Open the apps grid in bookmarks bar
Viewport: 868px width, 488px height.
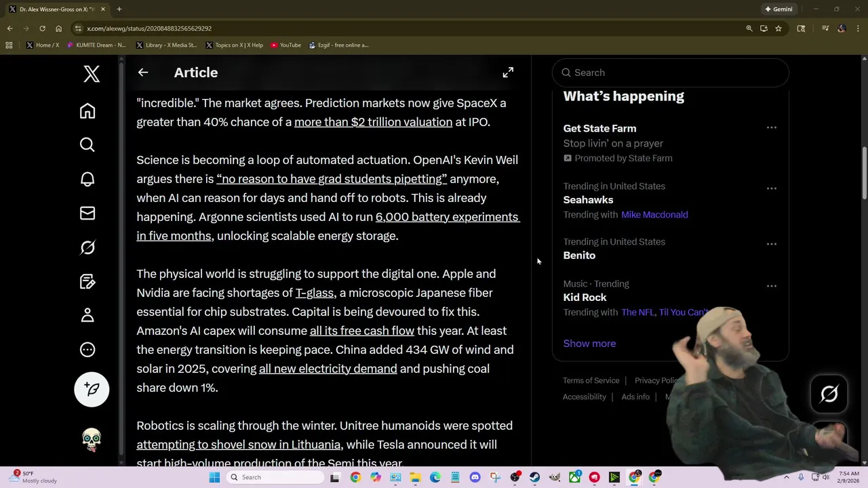[9, 45]
